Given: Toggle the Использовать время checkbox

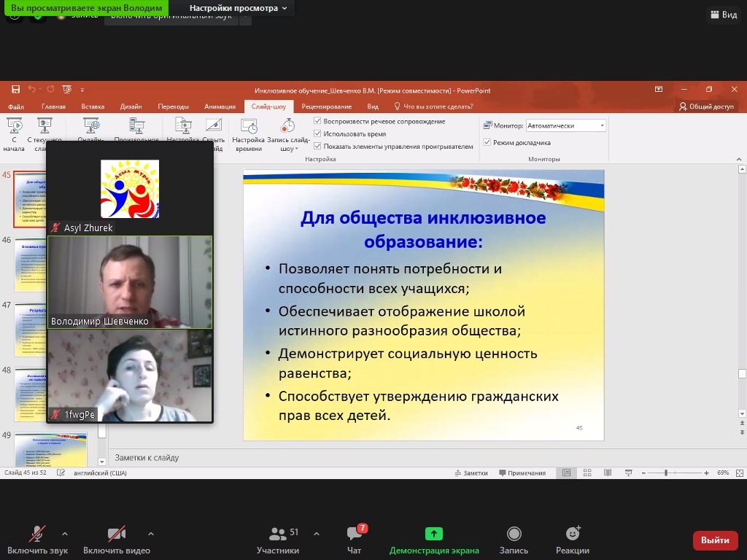Looking at the screenshot, I should (x=317, y=133).
